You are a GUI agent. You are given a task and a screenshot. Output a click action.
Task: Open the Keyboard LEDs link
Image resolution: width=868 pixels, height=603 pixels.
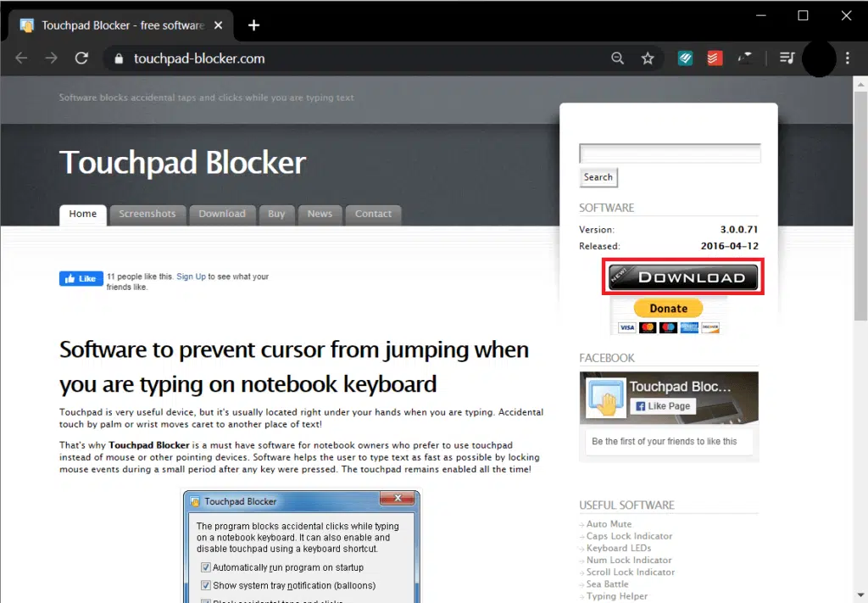(618, 548)
